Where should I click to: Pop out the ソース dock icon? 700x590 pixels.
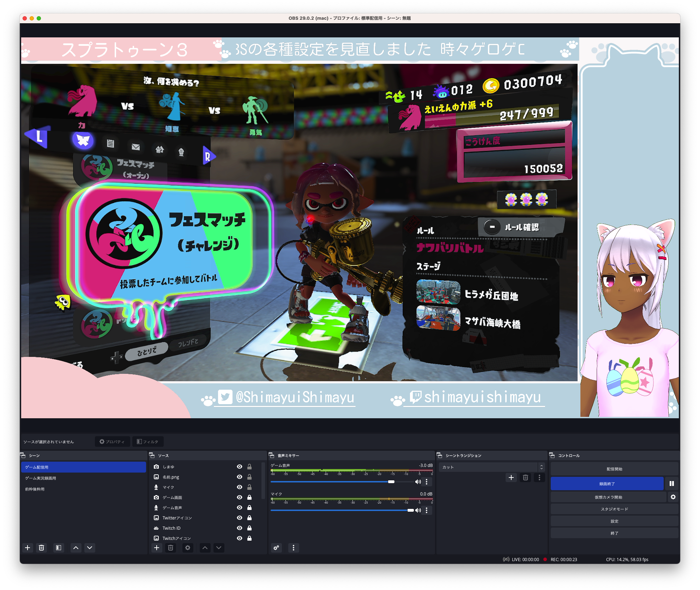[152, 456]
